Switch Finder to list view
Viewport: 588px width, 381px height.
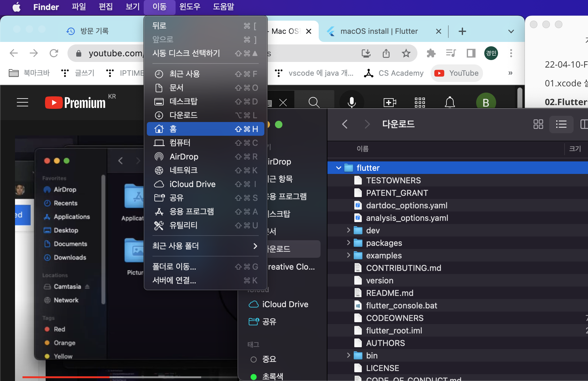[561, 124]
